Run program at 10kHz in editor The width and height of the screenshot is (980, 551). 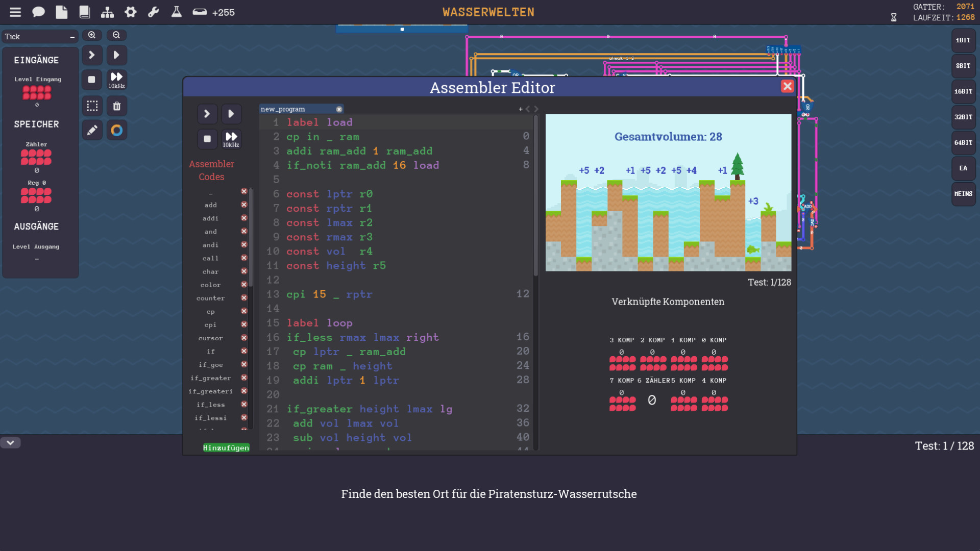pos(231,139)
